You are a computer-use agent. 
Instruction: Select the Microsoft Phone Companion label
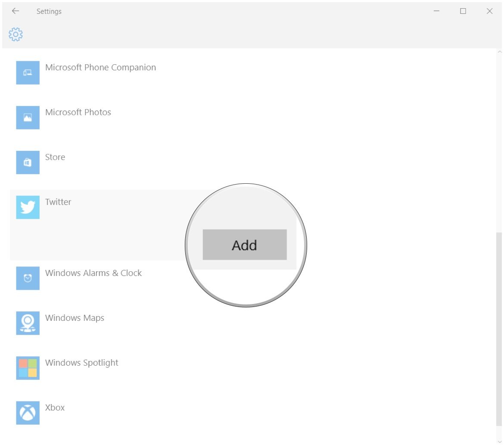point(101,67)
